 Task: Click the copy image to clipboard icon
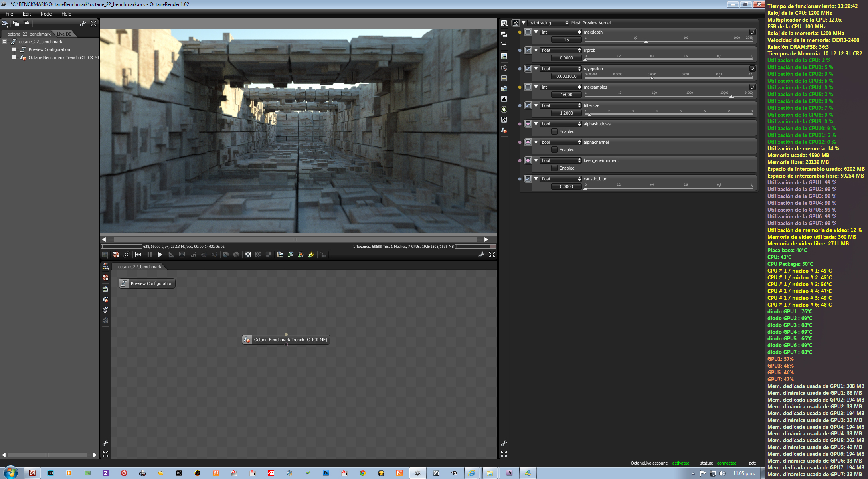(x=280, y=255)
